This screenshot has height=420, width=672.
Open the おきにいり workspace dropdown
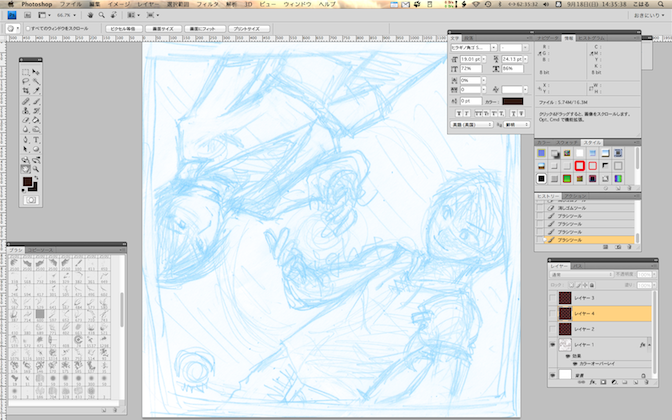pos(650,15)
